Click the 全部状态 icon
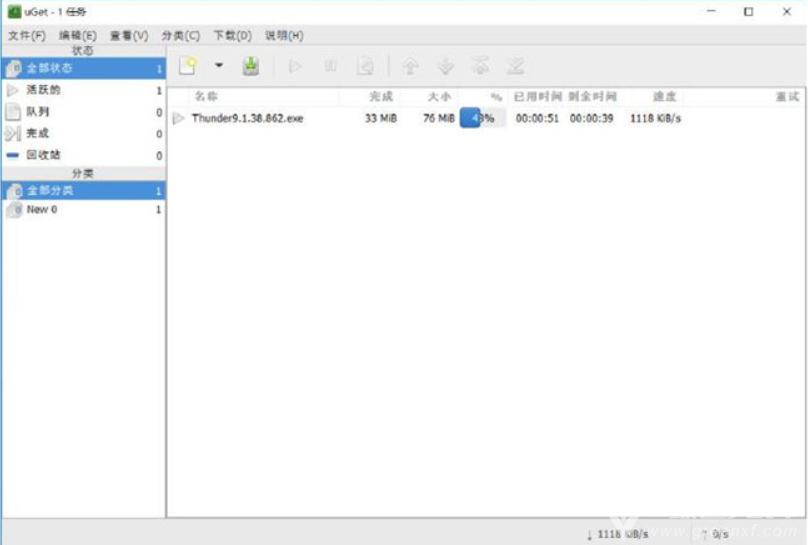Image resolution: width=808 pixels, height=545 pixels. 14,68
